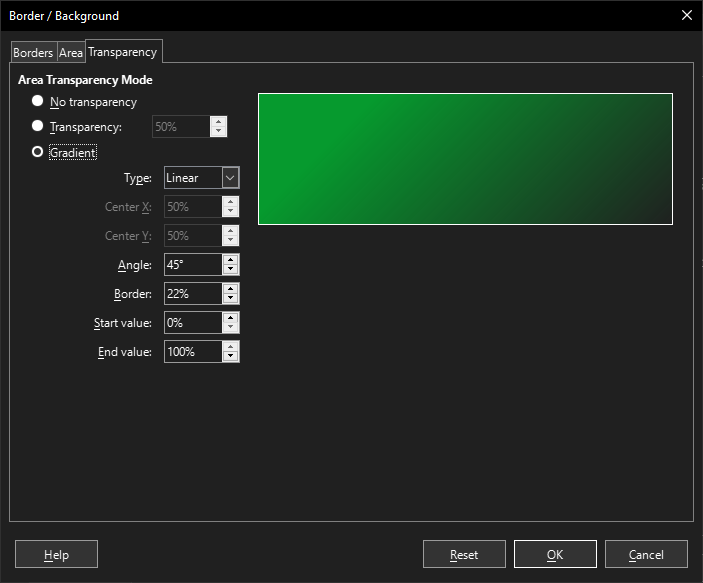Open Help for this dialog
Image resolution: width=703 pixels, height=583 pixels.
tap(56, 554)
